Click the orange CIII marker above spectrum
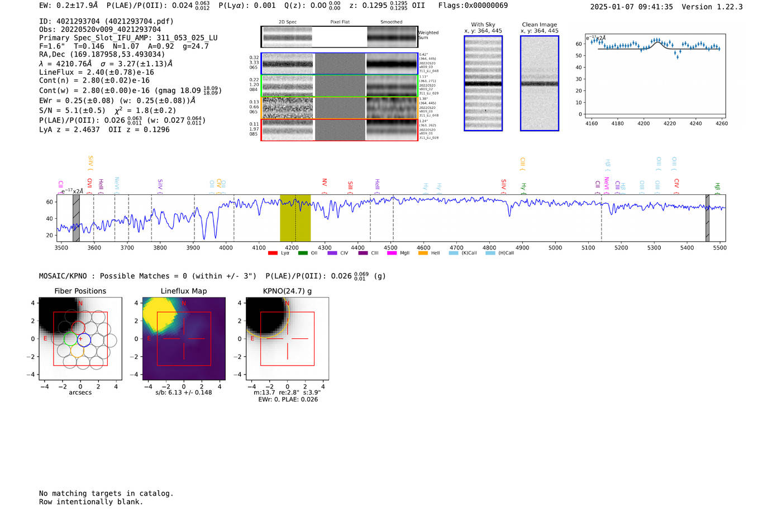This screenshot has width=782, height=532. tap(522, 164)
